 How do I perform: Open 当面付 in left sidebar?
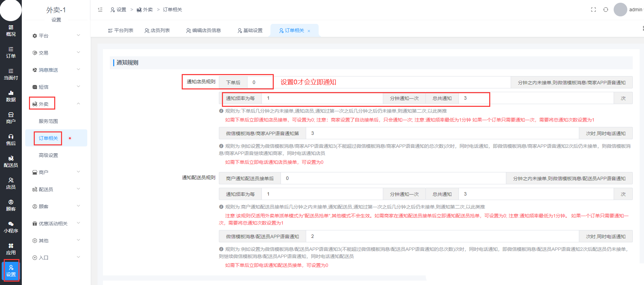coord(11,74)
